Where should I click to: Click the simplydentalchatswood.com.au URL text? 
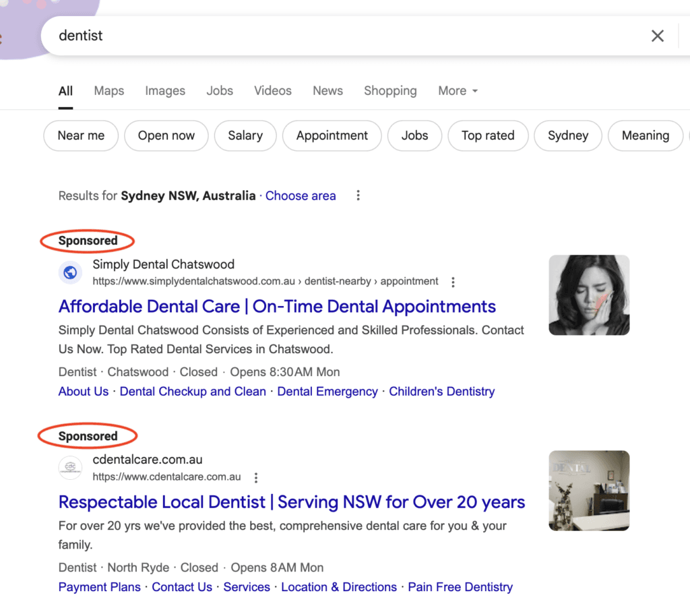tap(265, 282)
